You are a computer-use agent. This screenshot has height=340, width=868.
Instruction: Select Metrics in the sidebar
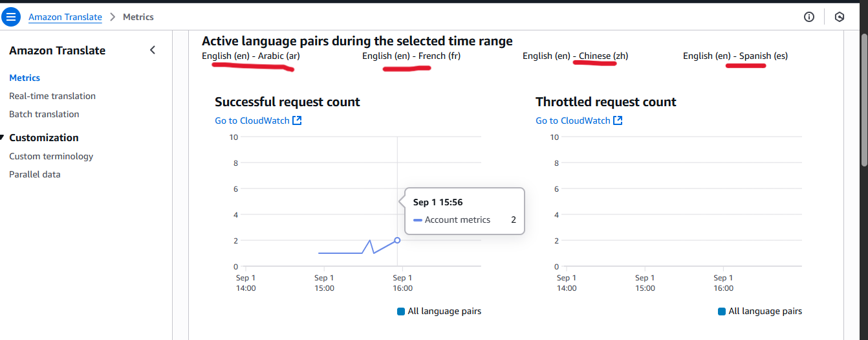(25, 78)
